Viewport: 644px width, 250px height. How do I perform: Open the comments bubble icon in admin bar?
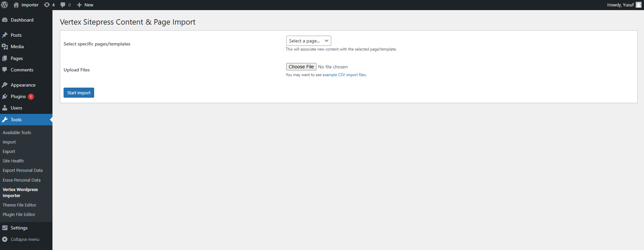click(63, 5)
